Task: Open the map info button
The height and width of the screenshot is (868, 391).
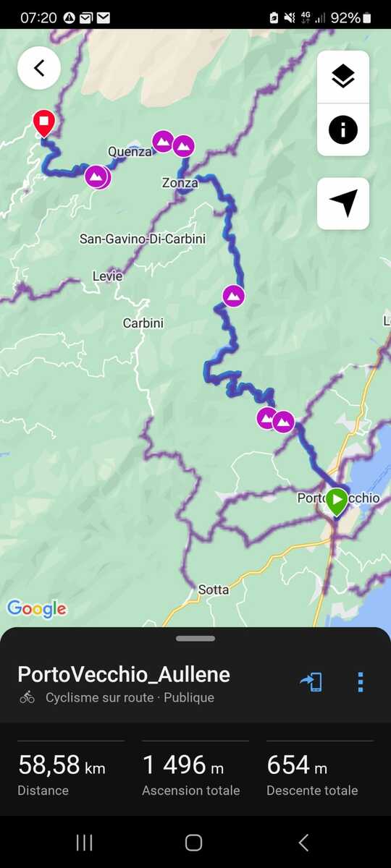Action: (343, 130)
